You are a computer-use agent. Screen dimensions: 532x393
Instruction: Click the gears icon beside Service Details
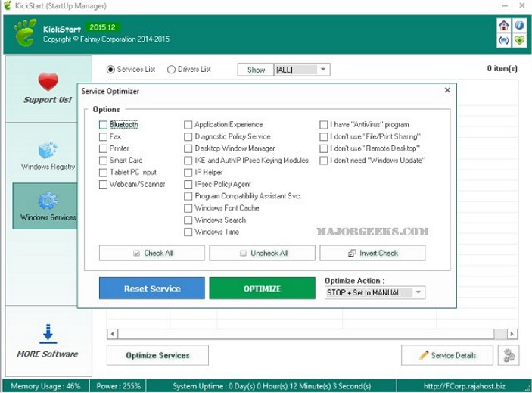(509, 355)
